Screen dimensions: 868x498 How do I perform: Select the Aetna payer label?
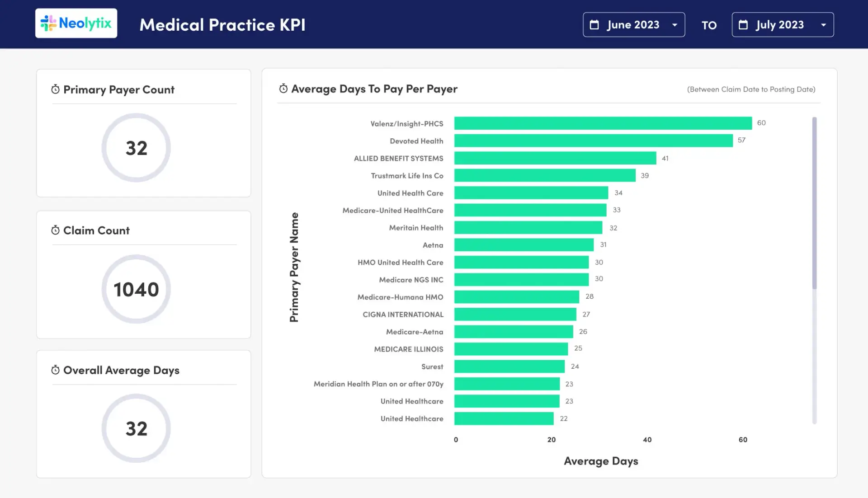[x=433, y=245]
